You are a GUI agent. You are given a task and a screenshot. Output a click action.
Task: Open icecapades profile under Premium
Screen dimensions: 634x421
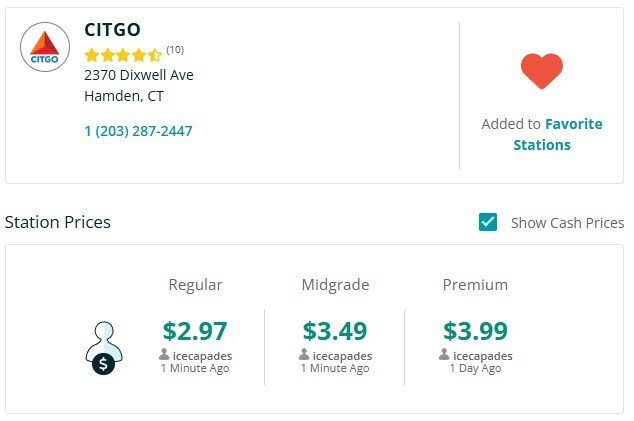click(x=482, y=356)
